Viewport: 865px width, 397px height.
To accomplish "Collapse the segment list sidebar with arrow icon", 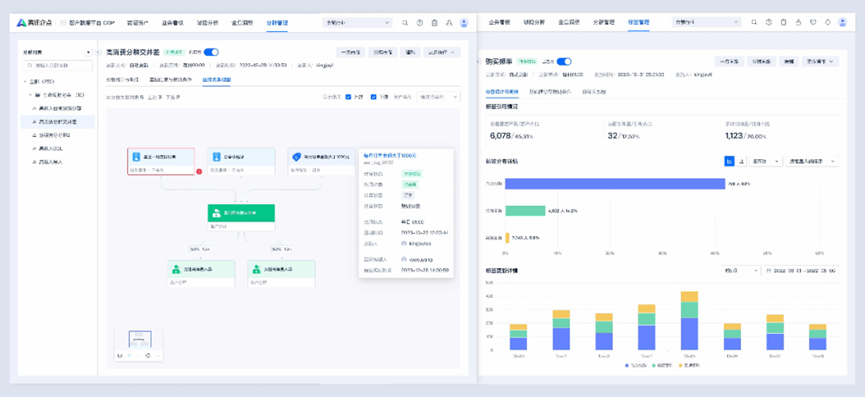I will [x=98, y=52].
